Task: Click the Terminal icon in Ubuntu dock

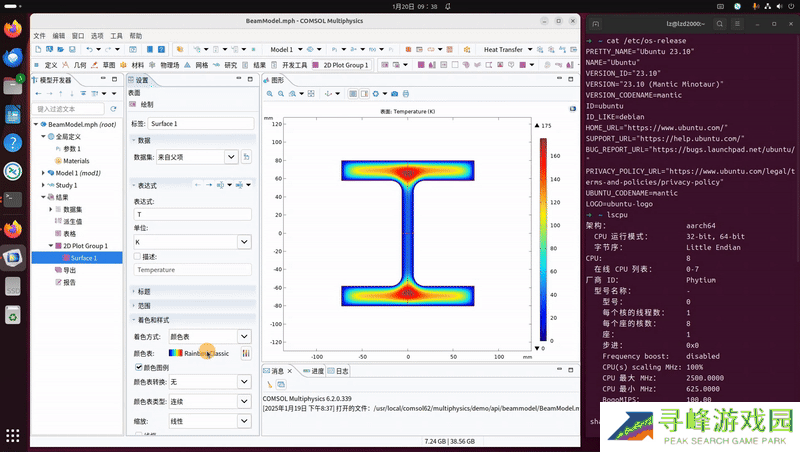Action: 13,199
